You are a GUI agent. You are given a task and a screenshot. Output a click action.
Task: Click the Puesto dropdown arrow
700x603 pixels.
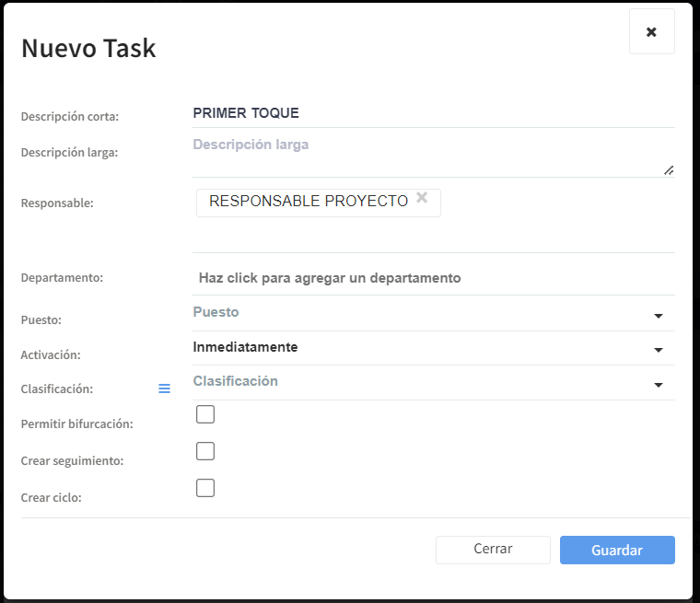(658, 316)
